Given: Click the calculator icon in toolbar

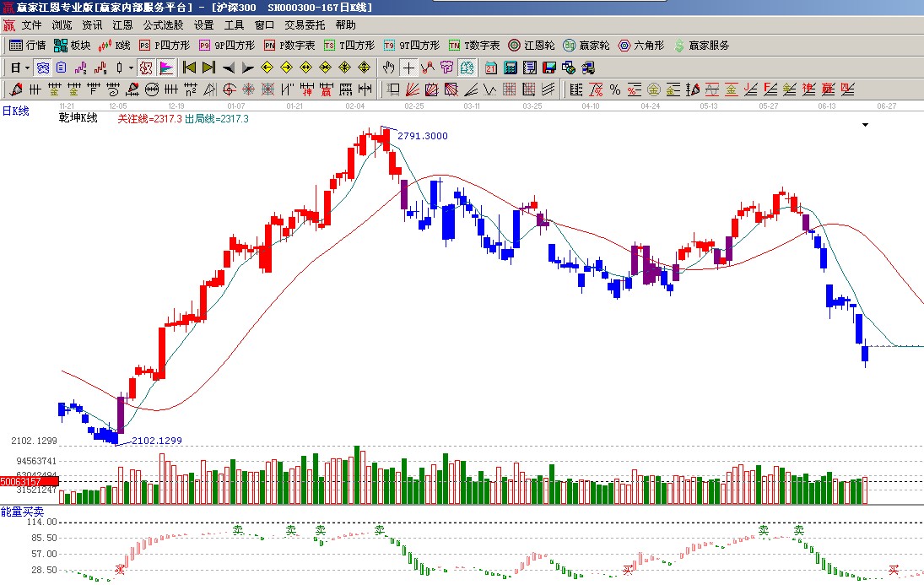Looking at the screenshot, I should (511, 68).
